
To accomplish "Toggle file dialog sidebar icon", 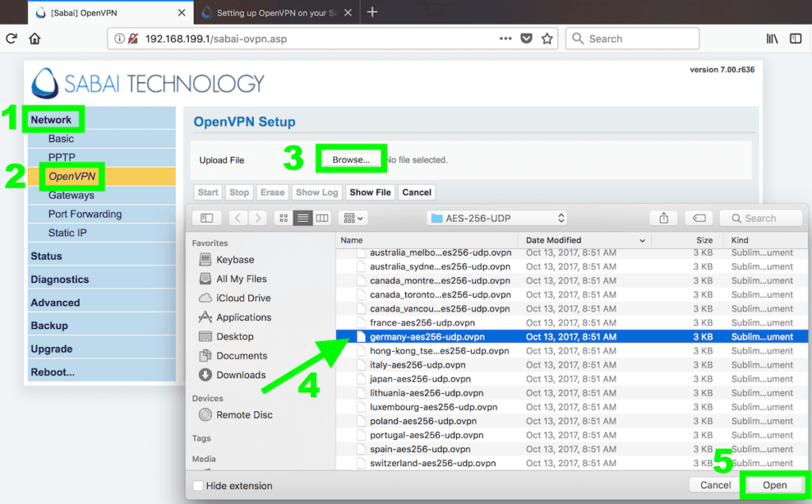I will [207, 218].
